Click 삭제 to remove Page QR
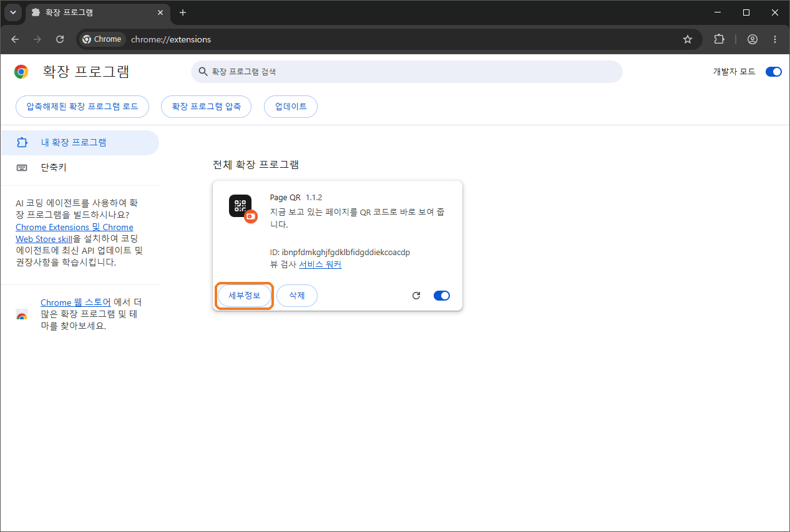The height and width of the screenshot is (532, 790). click(x=297, y=296)
